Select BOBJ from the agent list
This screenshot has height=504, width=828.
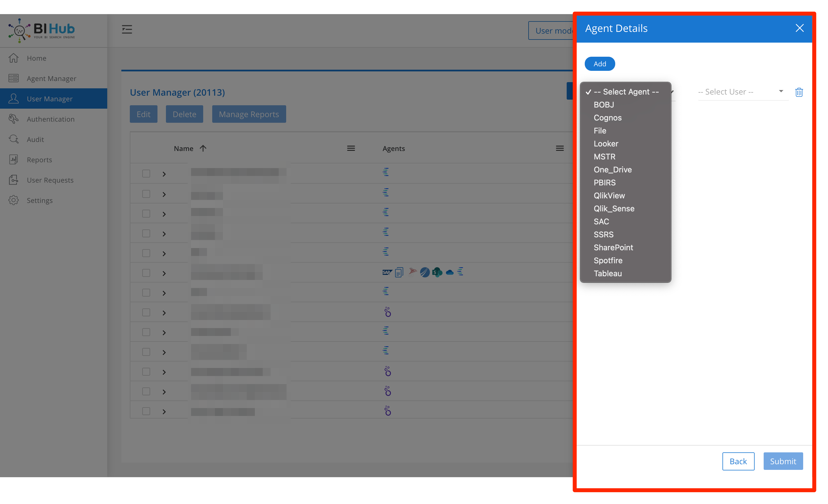click(x=625, y=105)
